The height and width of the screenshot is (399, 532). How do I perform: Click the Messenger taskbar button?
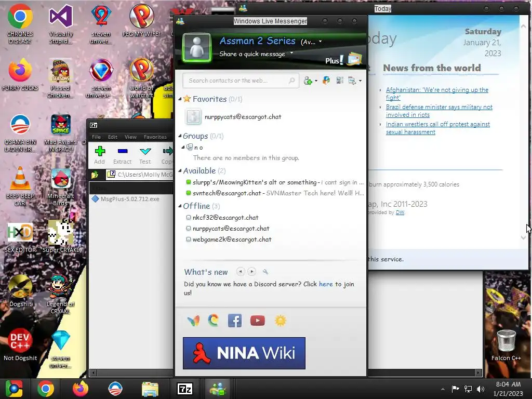pyautogui.click(x=218, y=389)
